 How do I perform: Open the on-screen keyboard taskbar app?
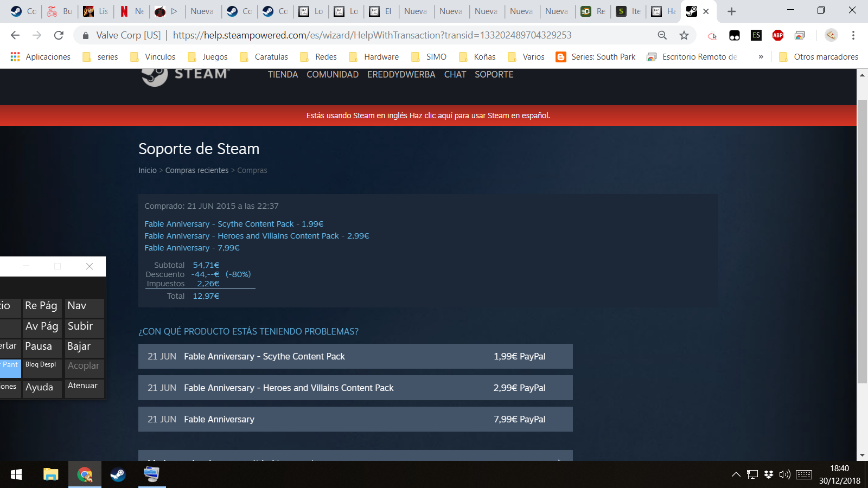[151, 474]
